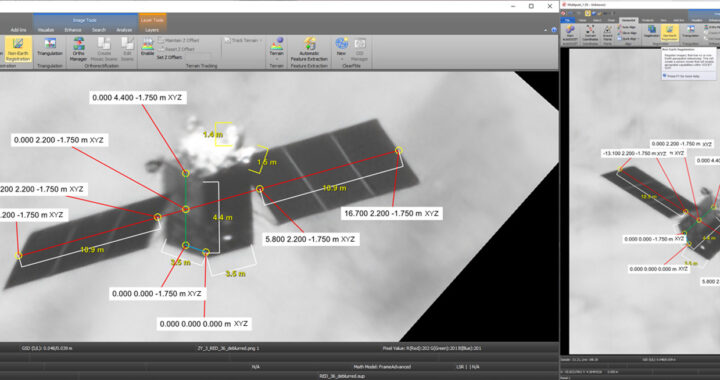720x380 pixels.
Task: Click 'RED_36_deblurred.sup' at the bottom
Action: tap(342, 376)
